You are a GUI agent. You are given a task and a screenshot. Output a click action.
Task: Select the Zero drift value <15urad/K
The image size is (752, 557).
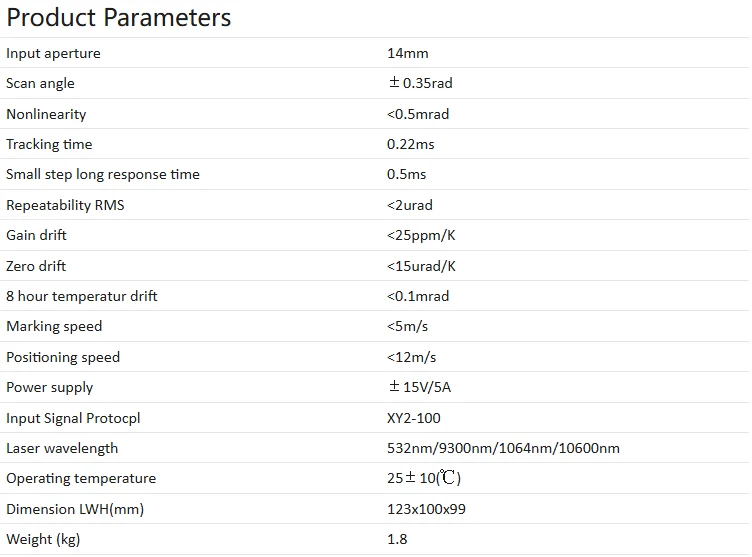[421, 266]
